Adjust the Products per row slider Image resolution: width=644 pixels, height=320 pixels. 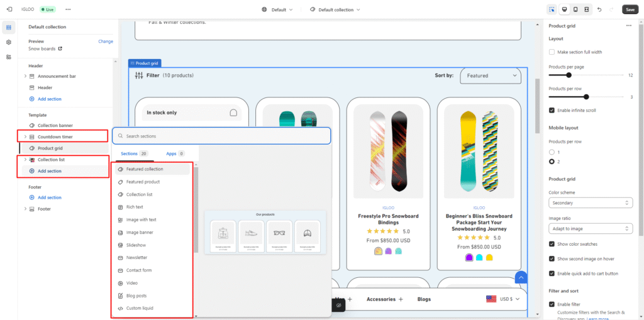[x=586, y=97]
